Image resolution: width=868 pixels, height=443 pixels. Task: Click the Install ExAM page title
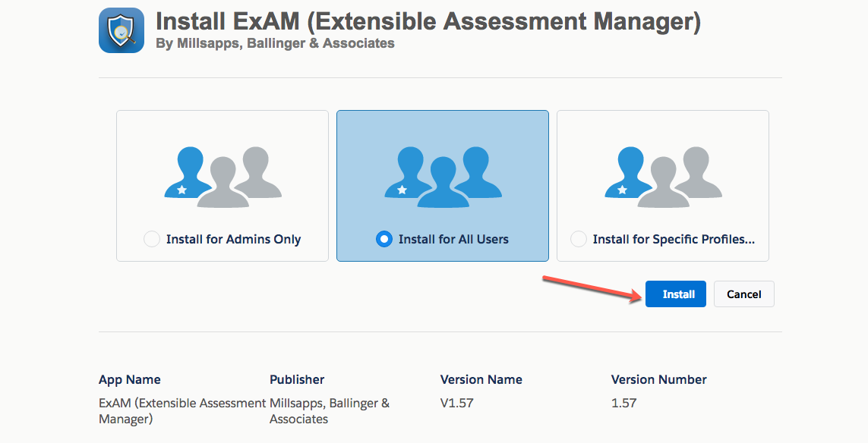[428, 21]
